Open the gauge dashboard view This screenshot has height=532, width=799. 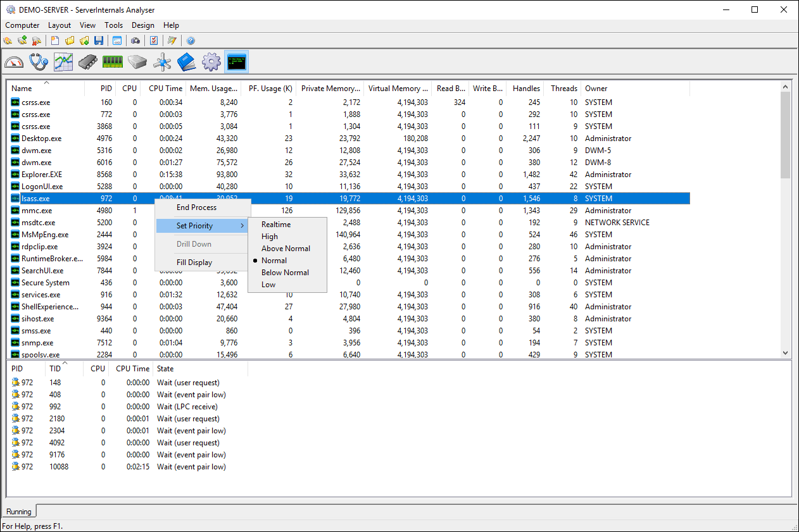coord(14,62)
